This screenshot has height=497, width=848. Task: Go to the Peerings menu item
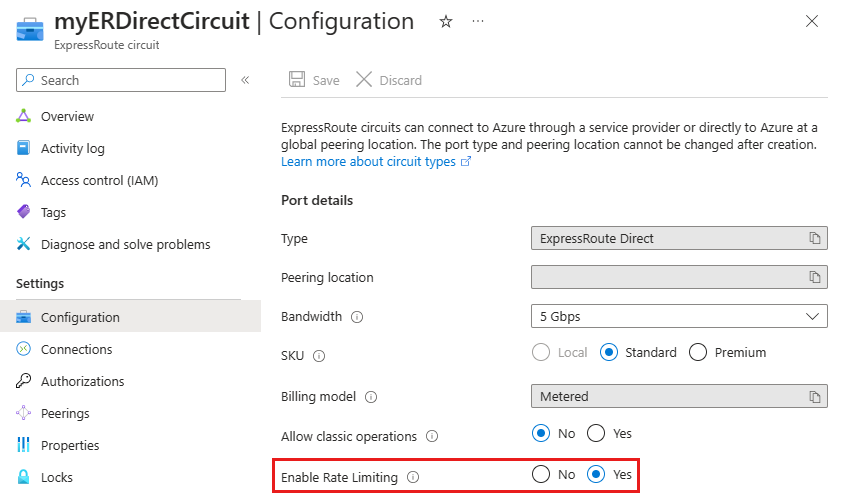65,413
